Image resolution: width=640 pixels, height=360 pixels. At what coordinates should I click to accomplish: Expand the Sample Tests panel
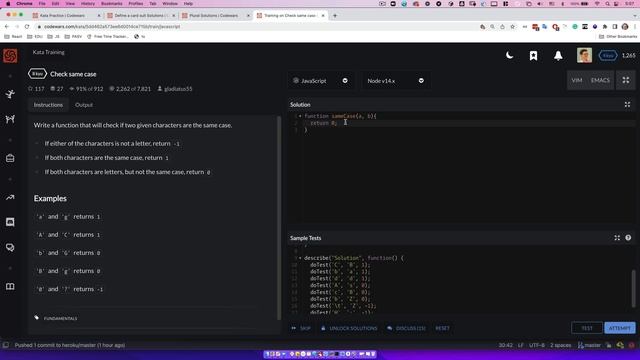(x=617, y=238)
